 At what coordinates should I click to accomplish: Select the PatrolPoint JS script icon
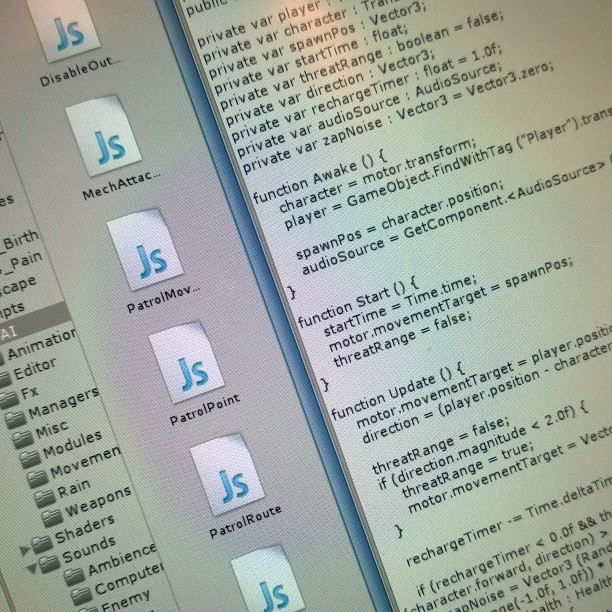tap(187, 363)
